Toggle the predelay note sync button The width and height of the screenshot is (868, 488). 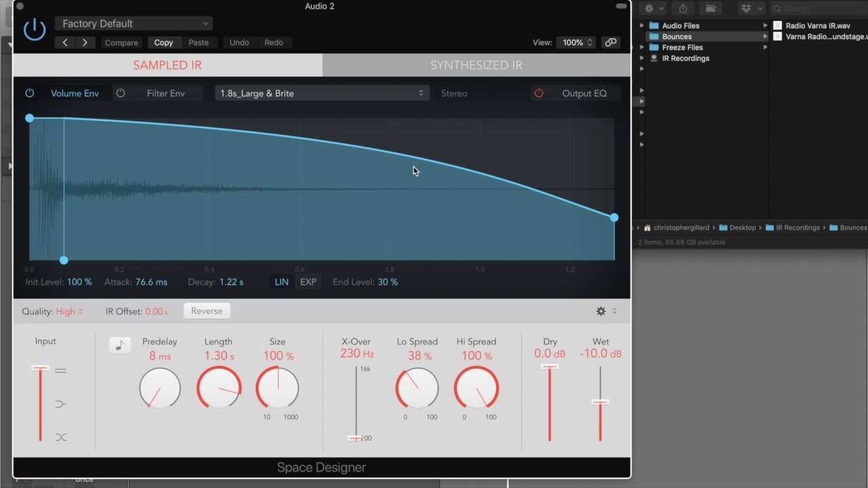click(x=120, y=345)
